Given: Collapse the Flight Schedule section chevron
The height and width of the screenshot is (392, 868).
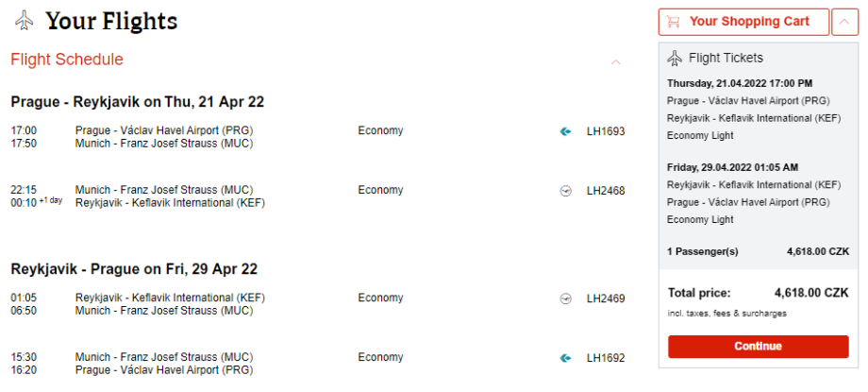Looking at the screenshot, I should [616, 62].
